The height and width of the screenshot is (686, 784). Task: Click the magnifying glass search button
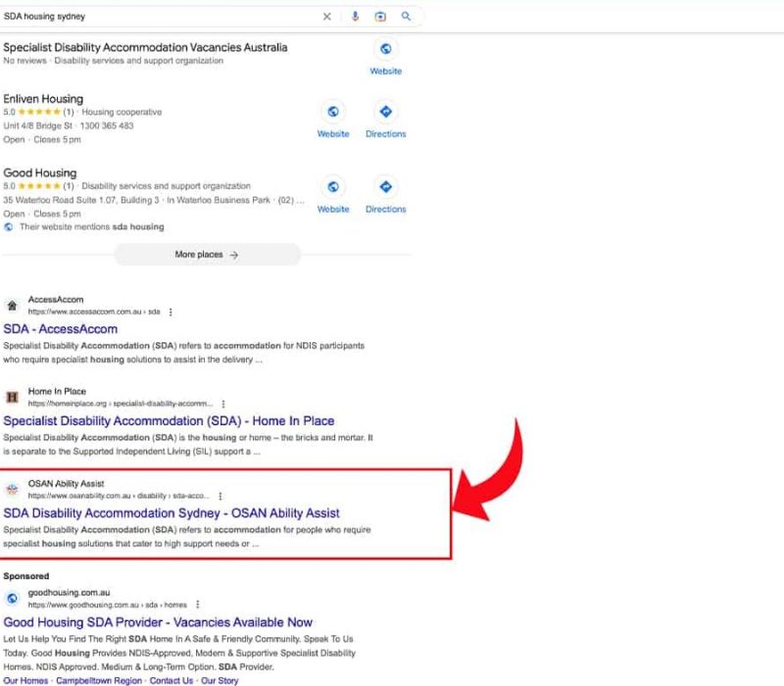[406, 17]
